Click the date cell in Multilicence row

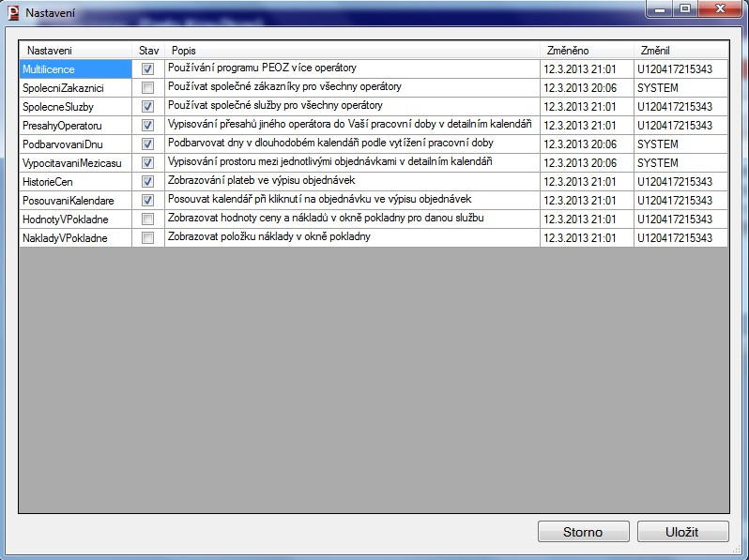(587, 69)
